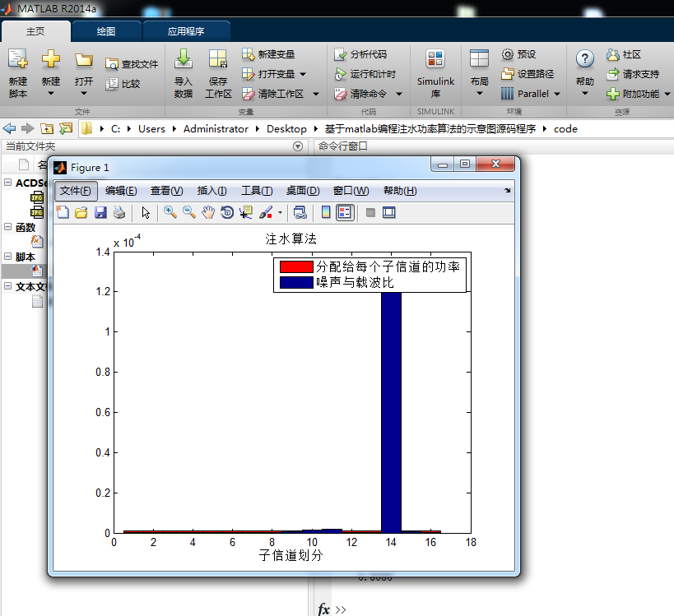Open 当前文件夹 panel actions menu
Image resolution: width=674 pixels, height=616 pixels.
297,146
